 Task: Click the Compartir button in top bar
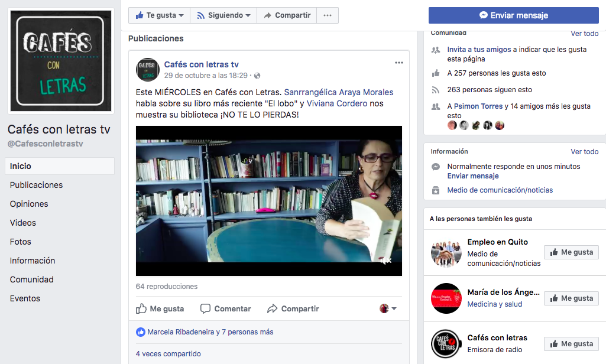287,15
